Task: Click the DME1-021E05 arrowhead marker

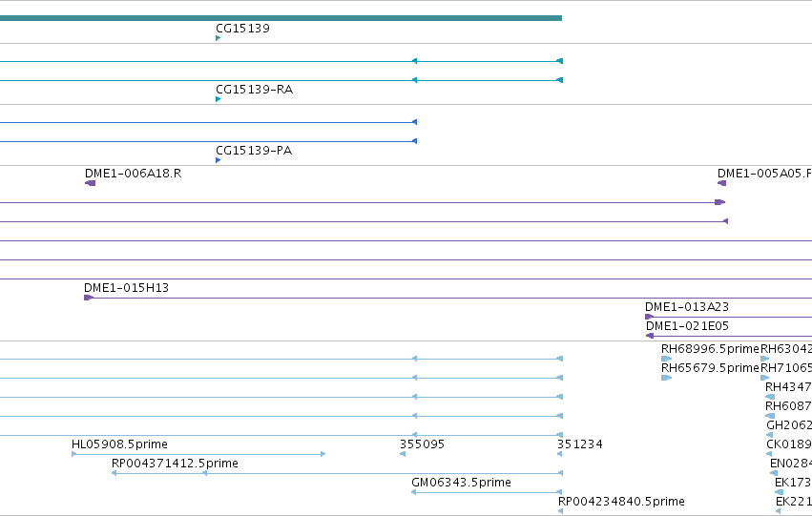Action: pos(650,336)
